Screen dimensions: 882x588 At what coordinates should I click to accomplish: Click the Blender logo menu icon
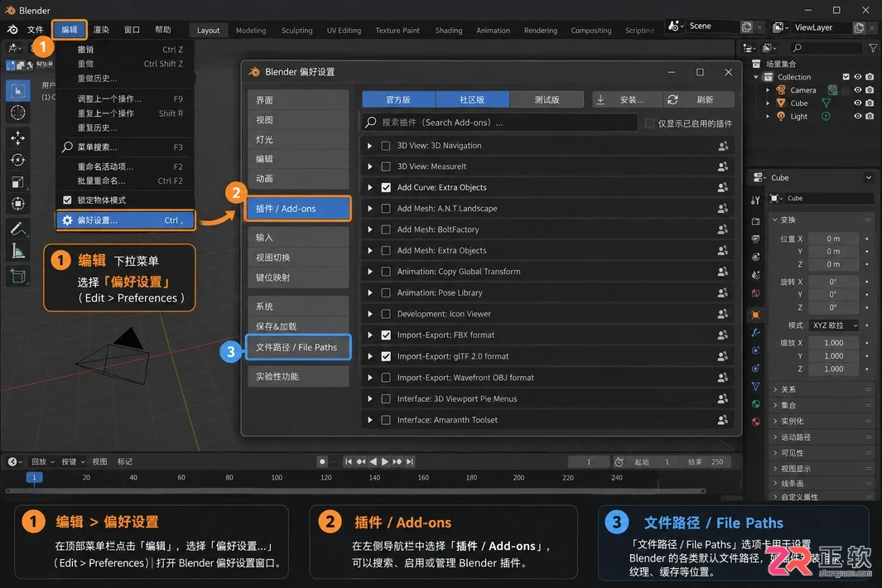click(12, 29)
